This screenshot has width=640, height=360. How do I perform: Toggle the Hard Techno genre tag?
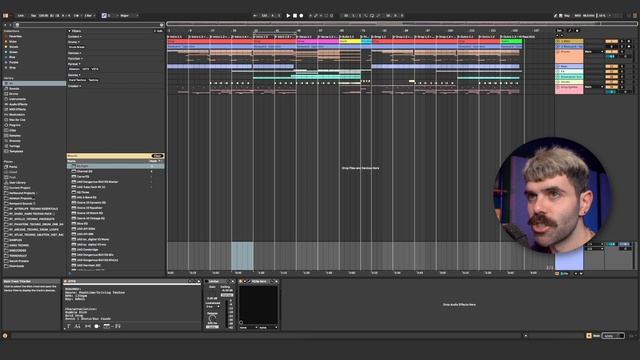pos(78,80)
